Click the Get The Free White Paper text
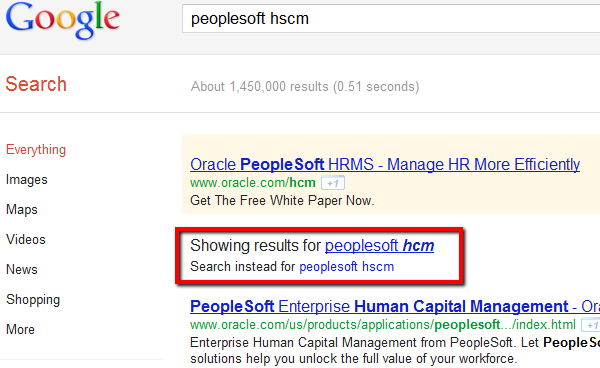This screenshot has height=368, width=600. [x=282, y=200]
